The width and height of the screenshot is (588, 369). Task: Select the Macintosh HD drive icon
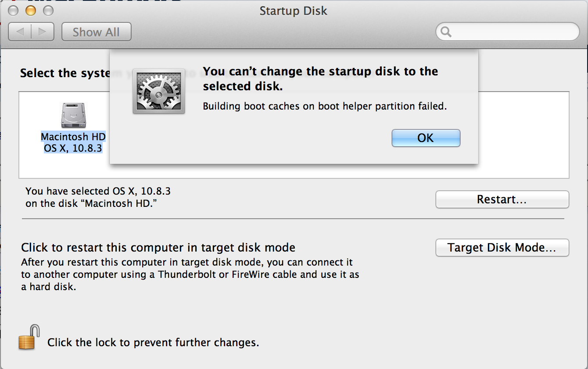click(x=73, y=116)
